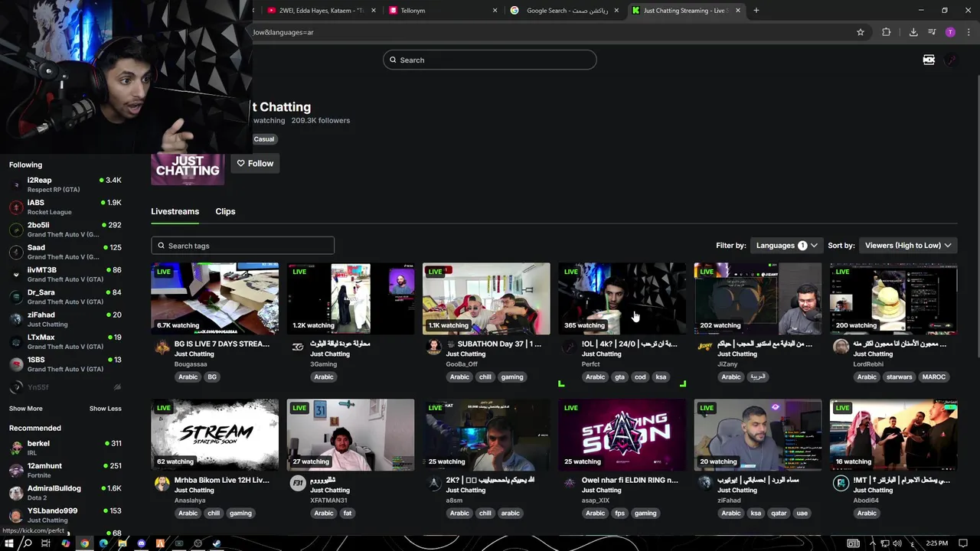This screenshot has width=980, height=551.
Task: Open the 3Gaming stream thumbnail with 1.2K watching
Action: pos(351,298)
